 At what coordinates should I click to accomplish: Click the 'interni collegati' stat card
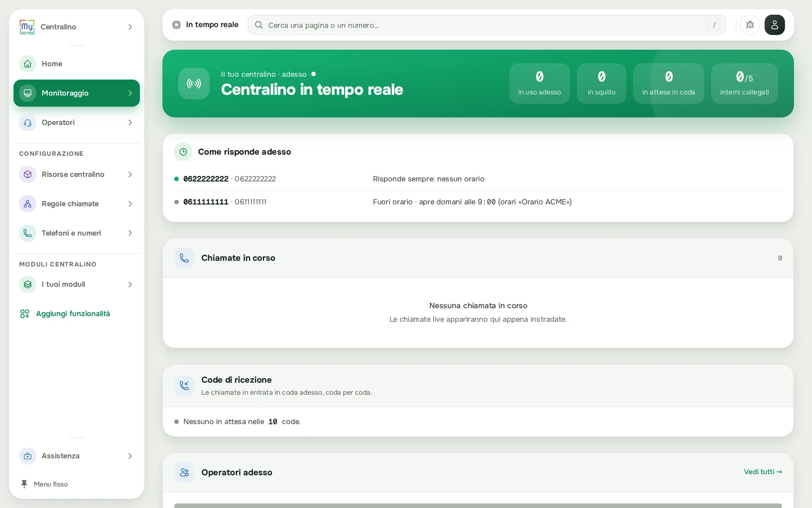click(x=745, y=83)
